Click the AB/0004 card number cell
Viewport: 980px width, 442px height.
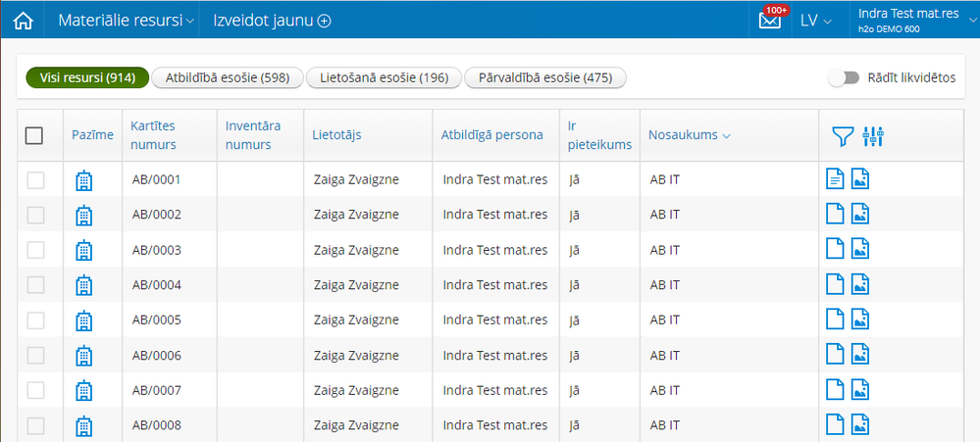157,285
